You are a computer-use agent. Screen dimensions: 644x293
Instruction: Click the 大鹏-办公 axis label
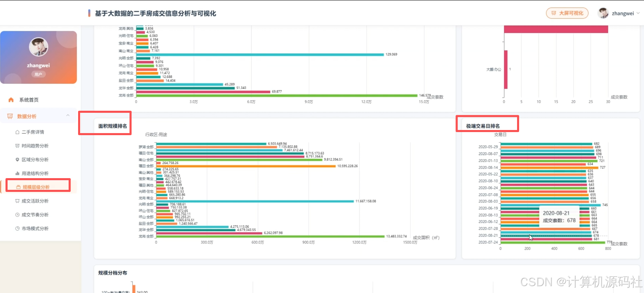tap(494, 69)
